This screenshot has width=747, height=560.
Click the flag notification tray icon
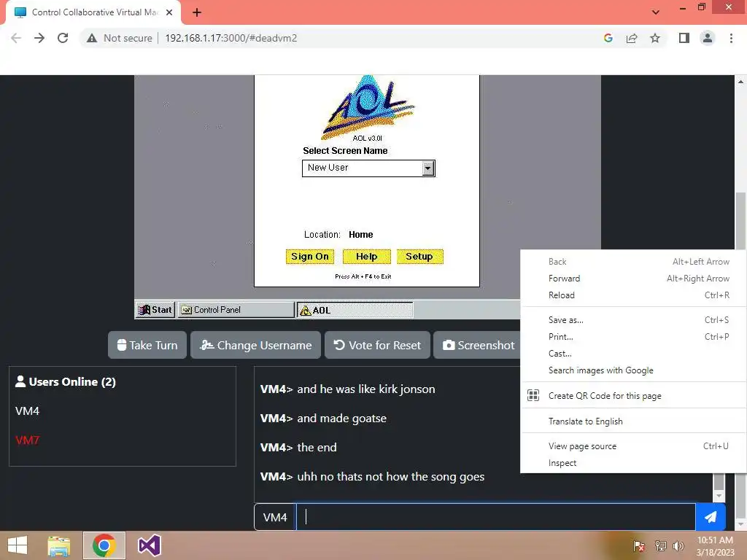pos(638,545)
